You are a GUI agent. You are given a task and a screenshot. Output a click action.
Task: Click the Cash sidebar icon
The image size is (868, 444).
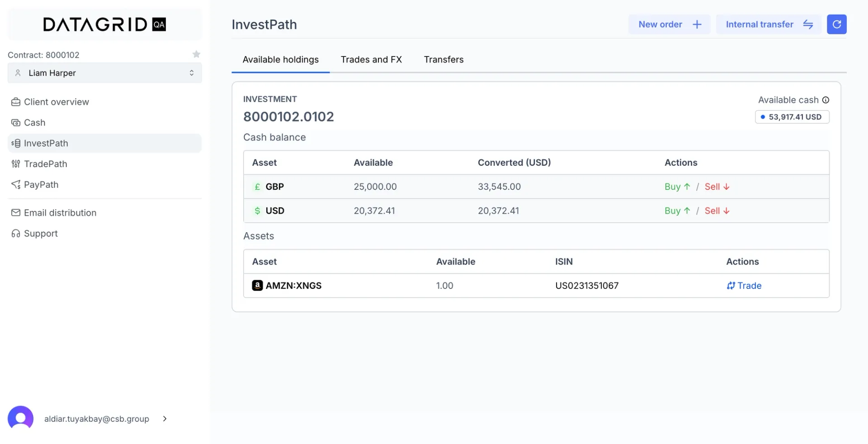tap(16, 123)
